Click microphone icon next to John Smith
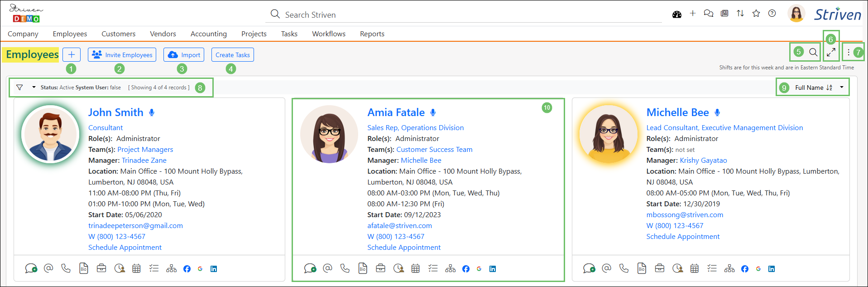868x287 pixels. [x=152, y=112]
